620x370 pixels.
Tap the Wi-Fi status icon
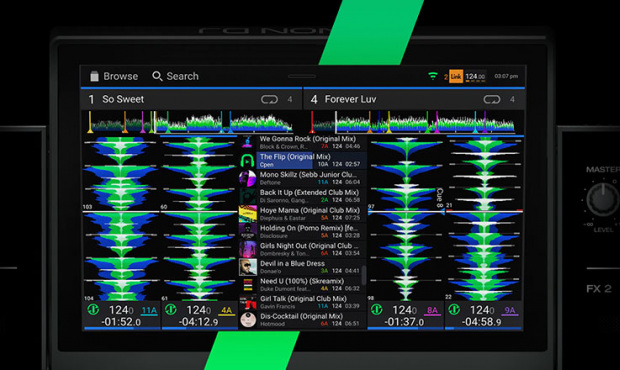pyautogui.click(x=433, y=76)
